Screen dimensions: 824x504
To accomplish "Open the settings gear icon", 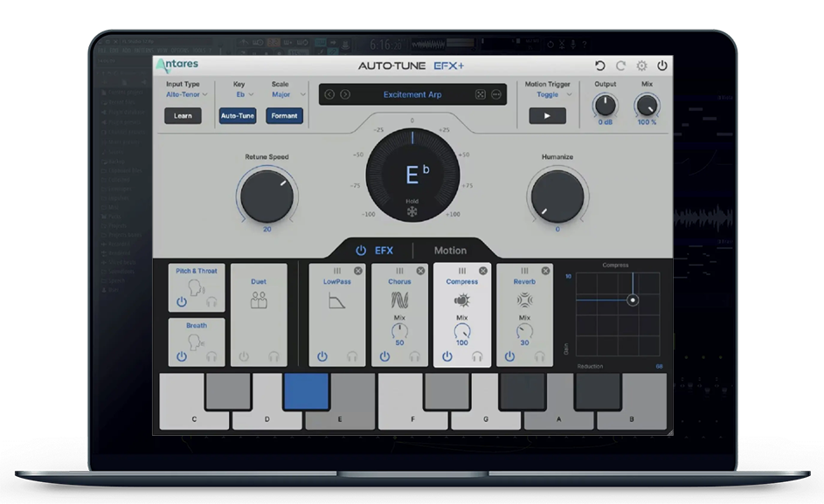I will pos(641,66).
